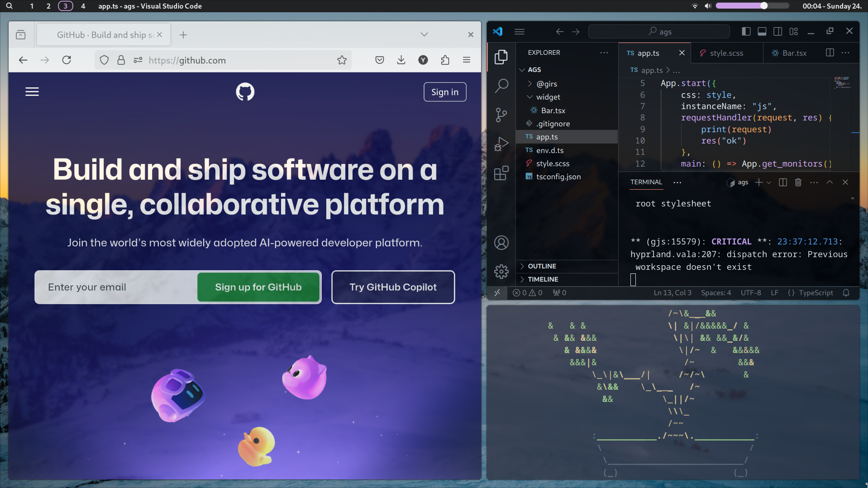
Task: Open Try GitHub Copilot
Action: 392,287
